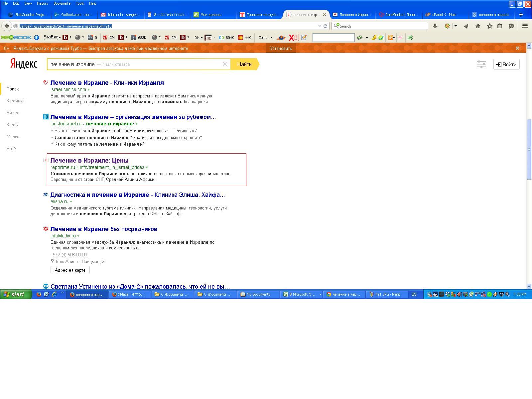Expand dropdown arrow next to elisha.ru
The image size is (532, 399).
[x=71, y=201]
